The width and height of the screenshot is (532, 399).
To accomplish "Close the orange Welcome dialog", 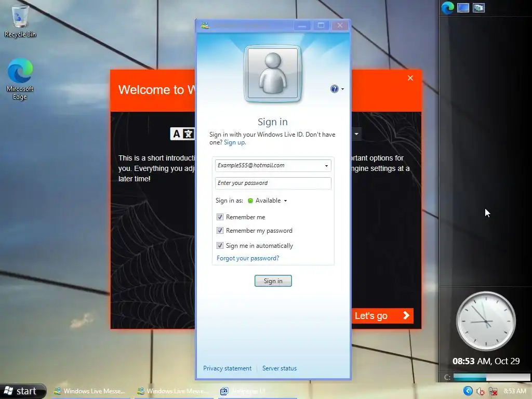I will click(x=410, y=78).
